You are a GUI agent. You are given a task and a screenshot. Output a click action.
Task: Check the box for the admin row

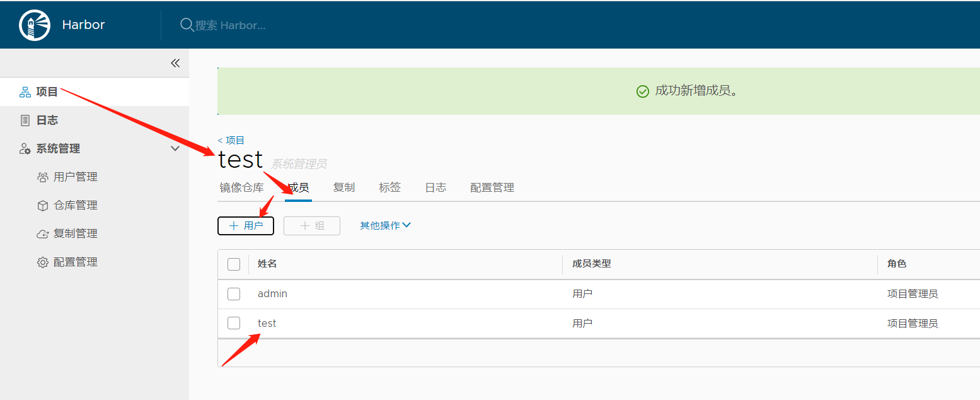coord(234,294)
